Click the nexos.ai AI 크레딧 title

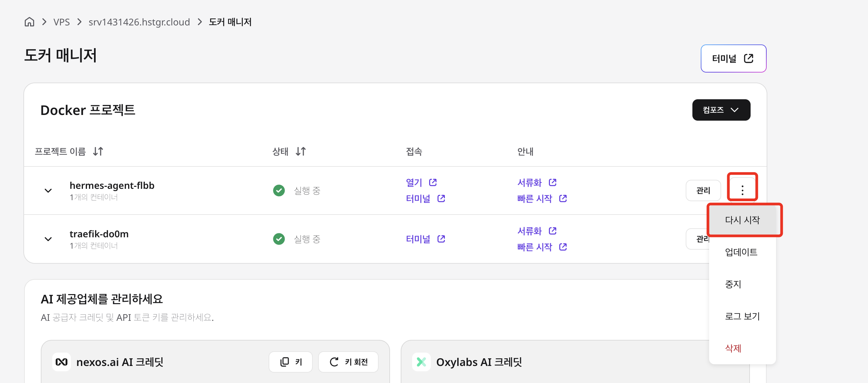(x=120, y=362)
